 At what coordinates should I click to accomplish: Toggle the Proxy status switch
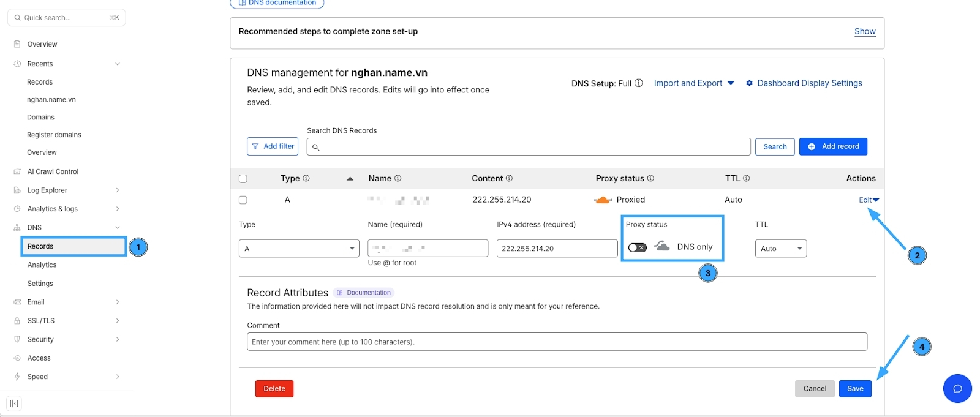(x=637, y=247)
